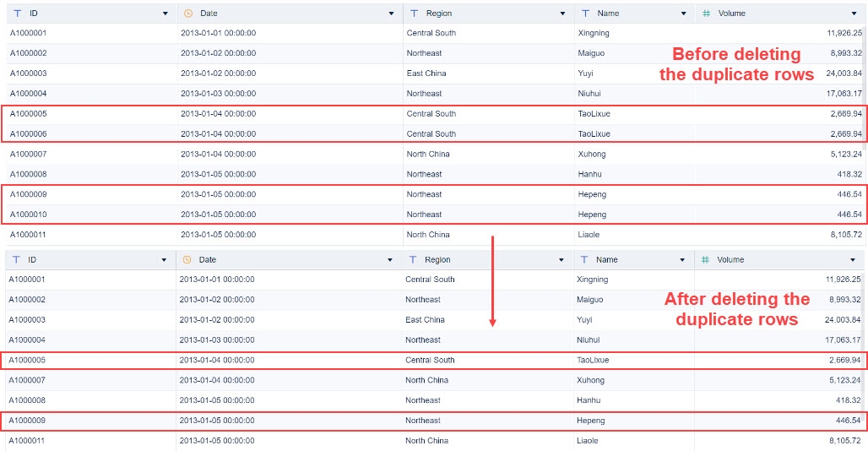This screenshot has width=868, height=451.
Task: Select the duplicate row cell A1000006
Action: click(x=28, y=133)
